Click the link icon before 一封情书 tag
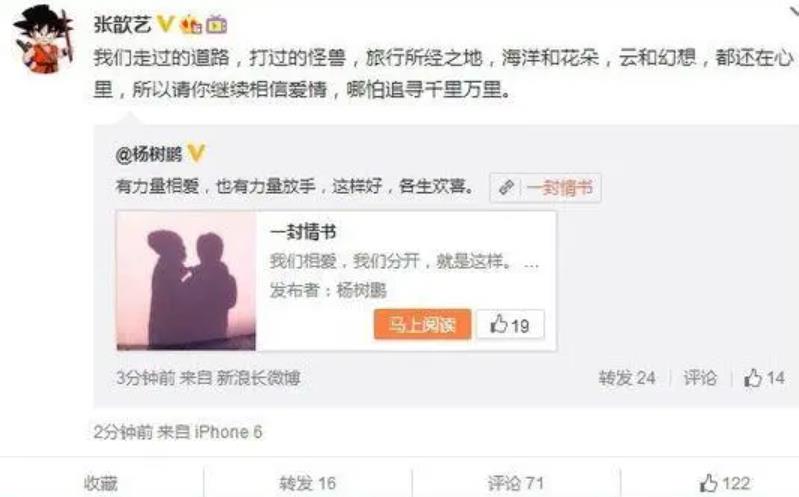Viewport: 799px width, 497px height. coord(506,188)
